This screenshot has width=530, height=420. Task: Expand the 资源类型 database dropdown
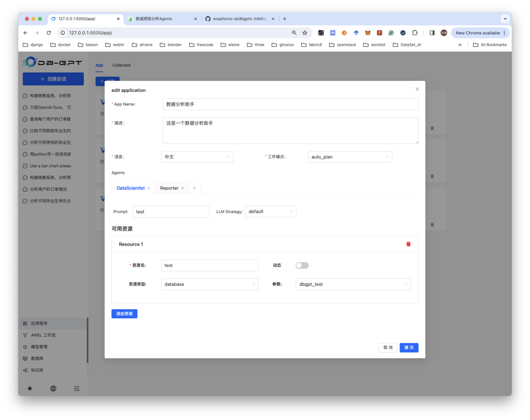coord(209,284)
